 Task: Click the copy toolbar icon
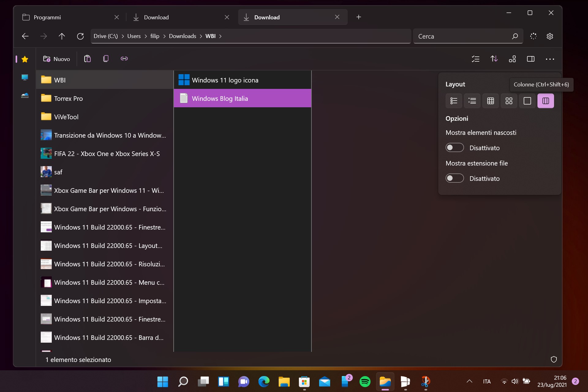pos(106,59)
